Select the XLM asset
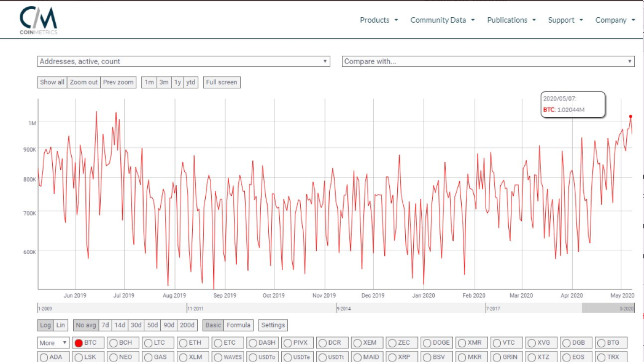This screenshot has height=362, width=644. [193, 357]
